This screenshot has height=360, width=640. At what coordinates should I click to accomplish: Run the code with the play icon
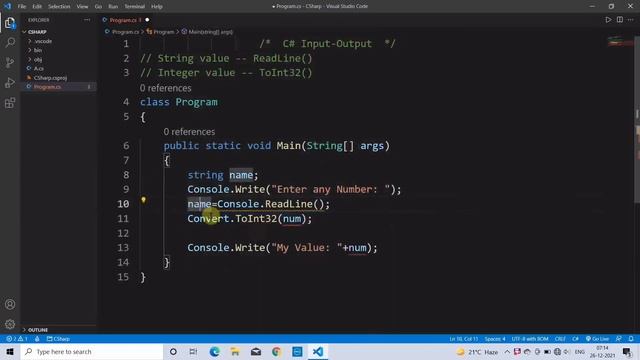tap(608, 20)
